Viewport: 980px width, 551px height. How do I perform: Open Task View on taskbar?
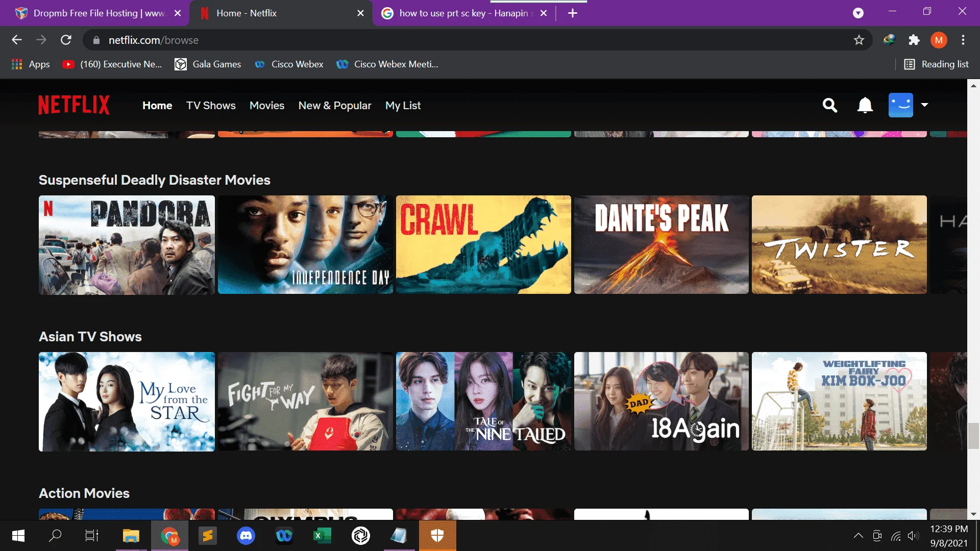92,536
